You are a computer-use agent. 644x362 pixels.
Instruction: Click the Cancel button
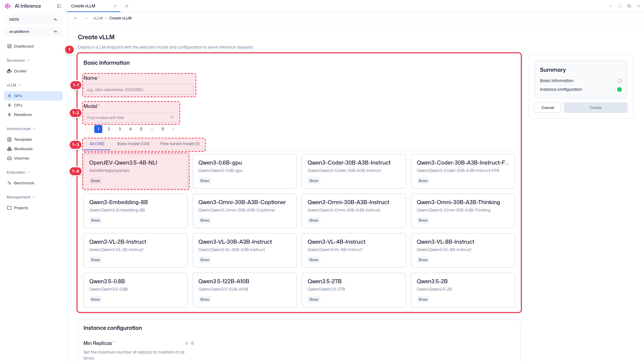pos(548,108)
